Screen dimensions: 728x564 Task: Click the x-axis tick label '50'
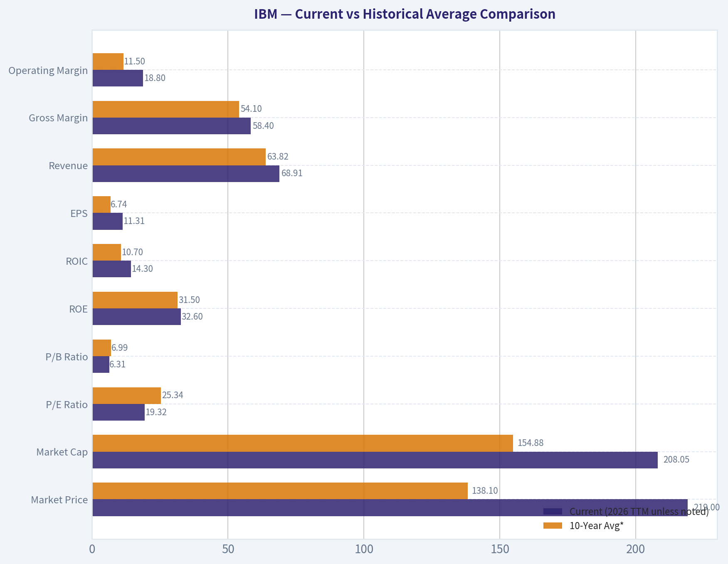click(x=228, y=549)
